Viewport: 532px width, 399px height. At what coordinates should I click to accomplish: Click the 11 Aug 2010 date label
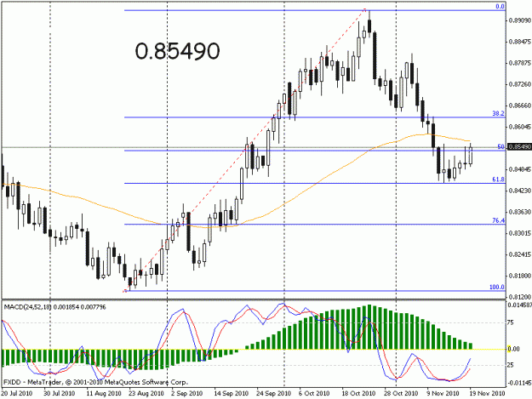click(104, 393)
